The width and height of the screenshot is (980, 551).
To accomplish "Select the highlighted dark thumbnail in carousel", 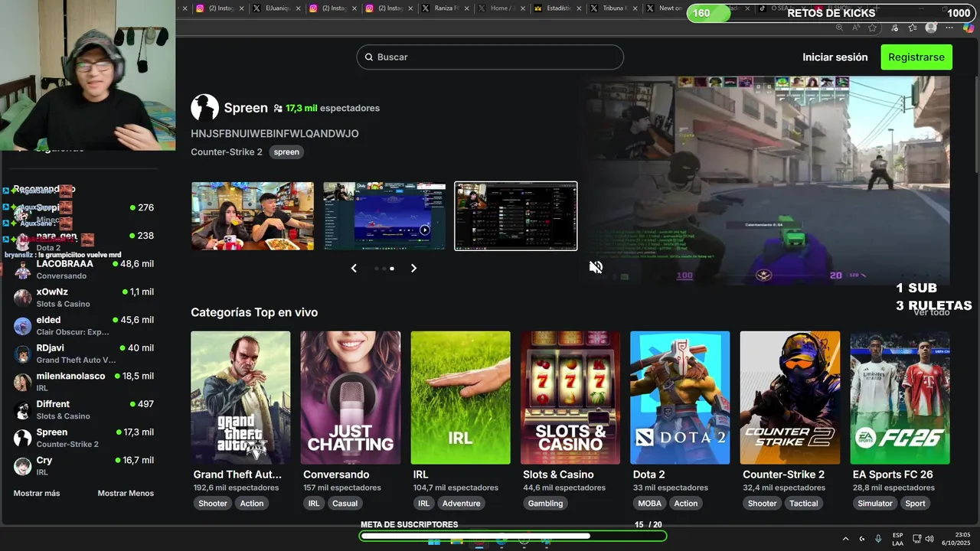I will (x=516, y=216).
